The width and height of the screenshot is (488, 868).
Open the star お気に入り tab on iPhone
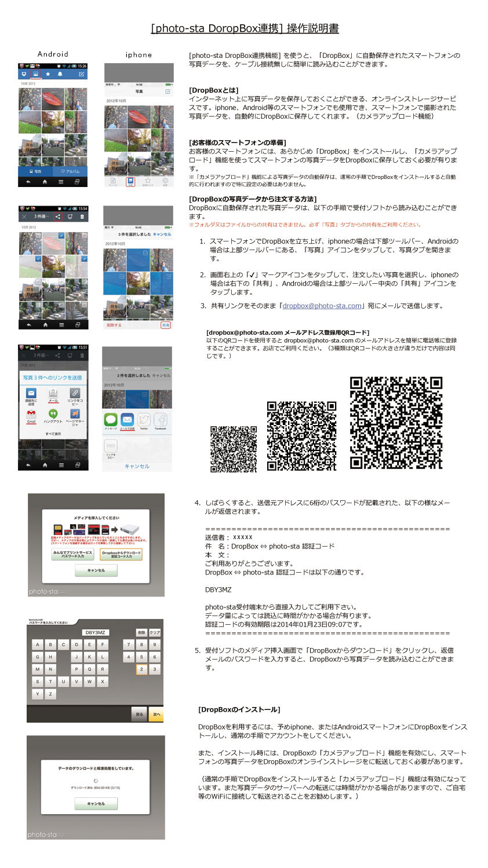[148, 181]
